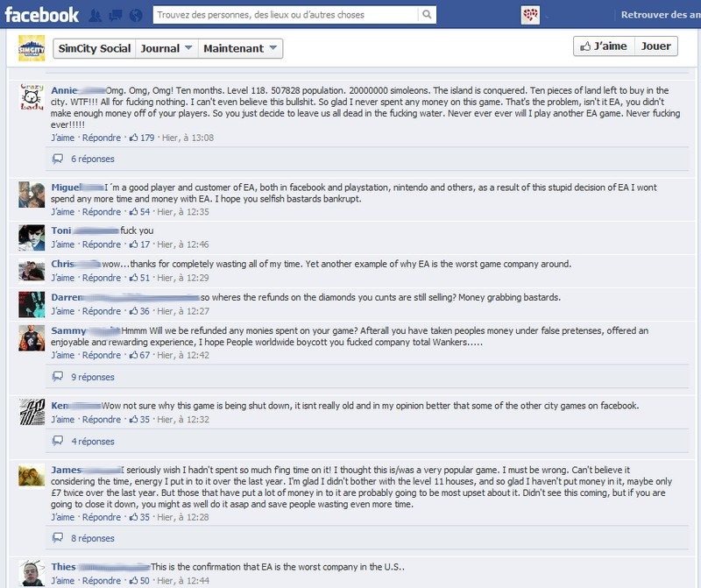The image size is (701, 588).
Task: Open the messages icon in header
Action: pyautogui.click(x=116, y=15)
